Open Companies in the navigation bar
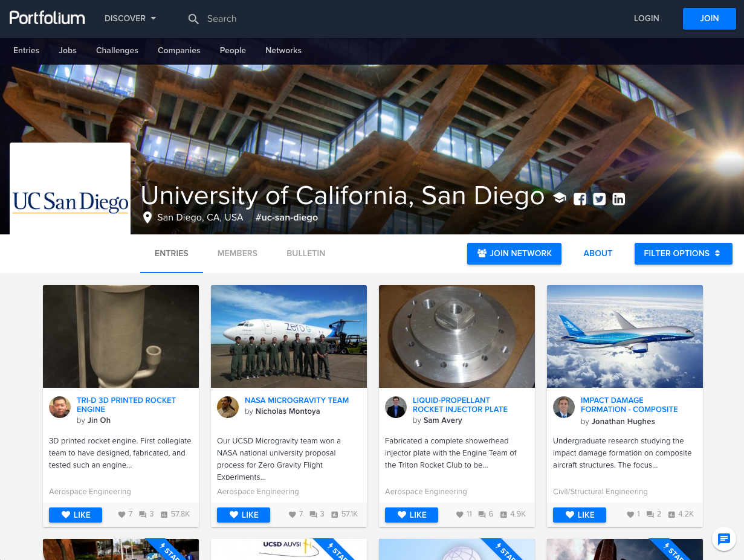Screen dimensions: 744x560 179,51
